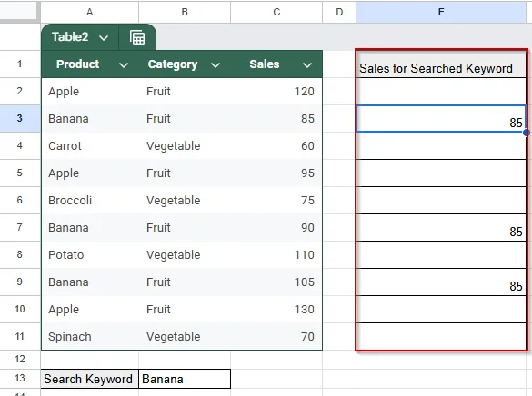The image size is (532, 396).
Task: Click the Table2 name label
Action: [70, 37]
